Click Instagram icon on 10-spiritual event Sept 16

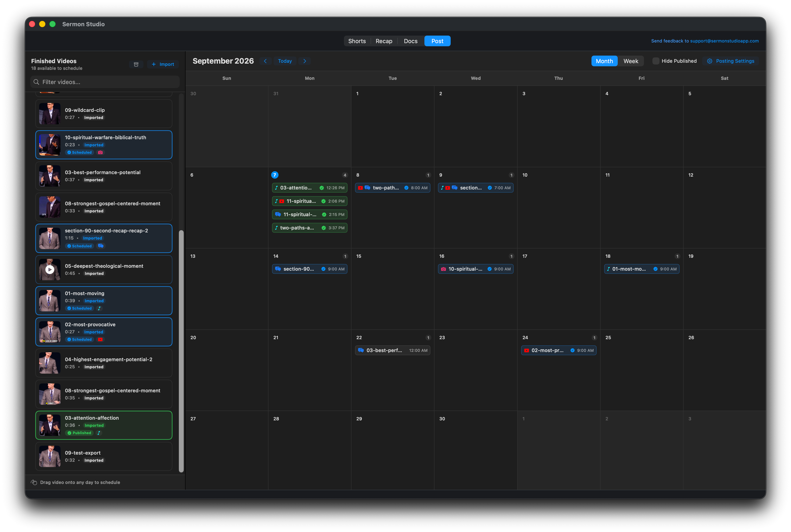click(x=444, y=269)
